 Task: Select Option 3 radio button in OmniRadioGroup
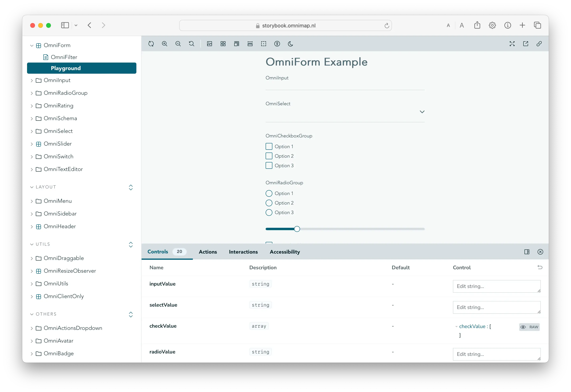[269, 212]
